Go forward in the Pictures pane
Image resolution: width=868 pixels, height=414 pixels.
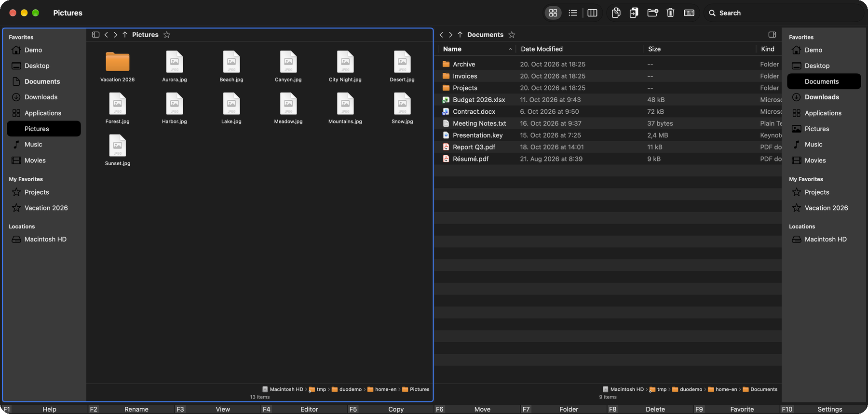coord(115,35)
